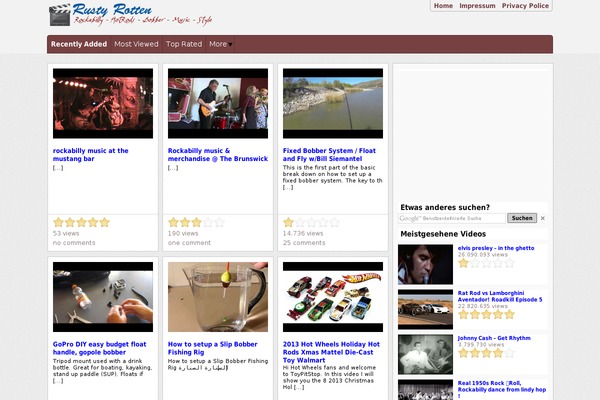
Task: Open the mustang bar video thumbnail
Action: [103, 103]
